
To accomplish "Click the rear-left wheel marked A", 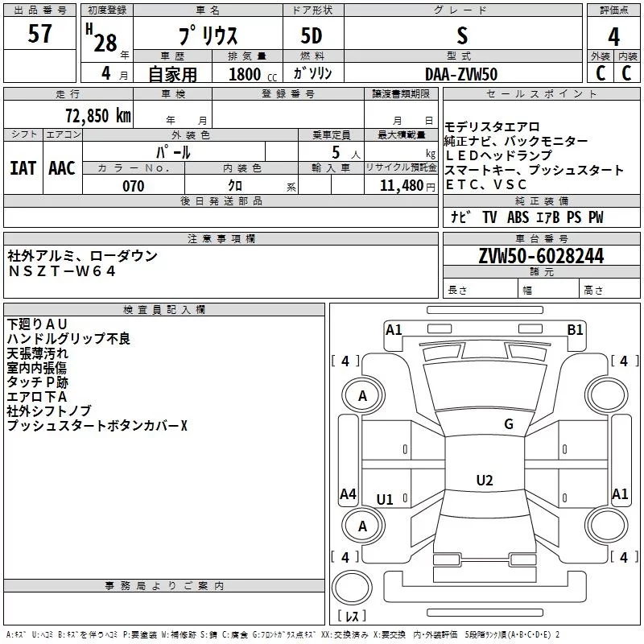I will [x=362, y=526].
